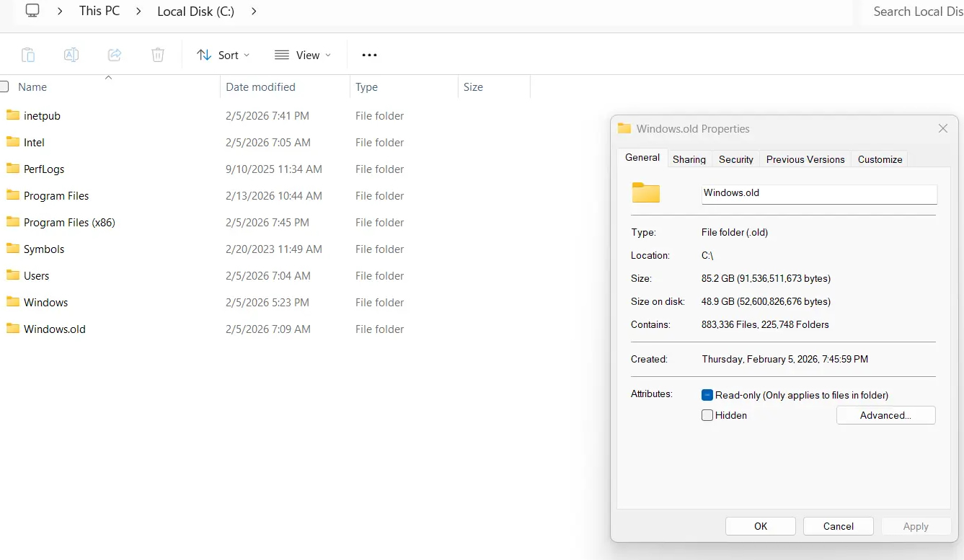Open the View dropdown menu
Image resolution: width=964 pixels, height=560 pixels.
303,55
